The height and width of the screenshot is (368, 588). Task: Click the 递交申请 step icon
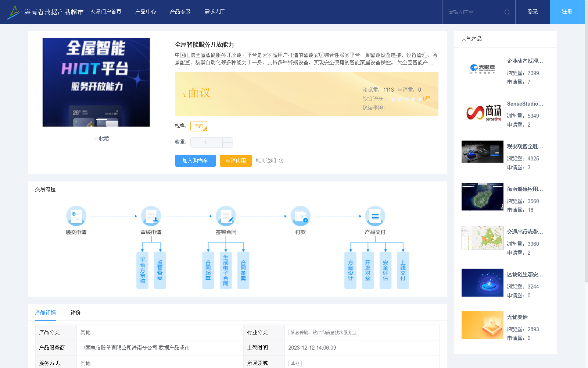point(76,216)
